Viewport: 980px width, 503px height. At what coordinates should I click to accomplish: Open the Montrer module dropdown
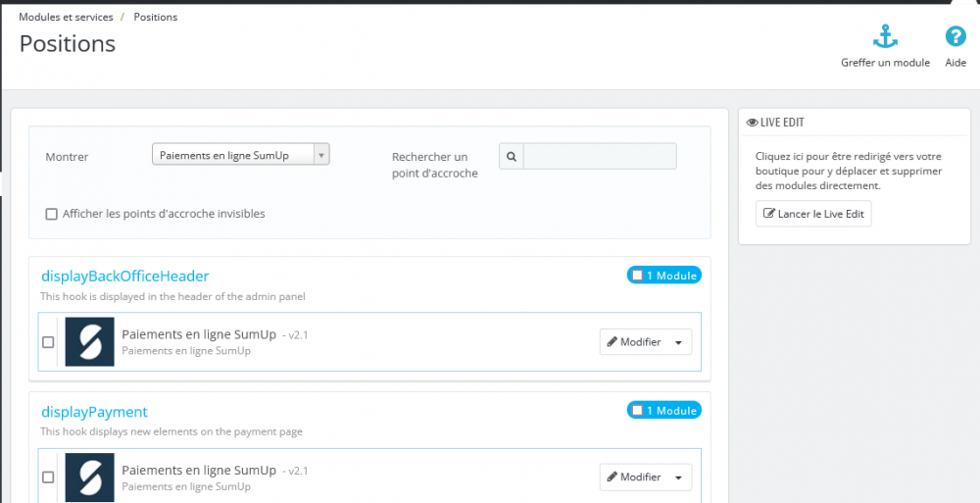tap(241, 155)
